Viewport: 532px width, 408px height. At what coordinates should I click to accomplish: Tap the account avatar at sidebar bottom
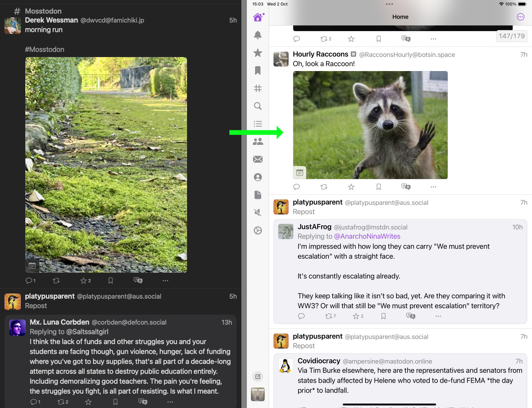pos(258,394)
